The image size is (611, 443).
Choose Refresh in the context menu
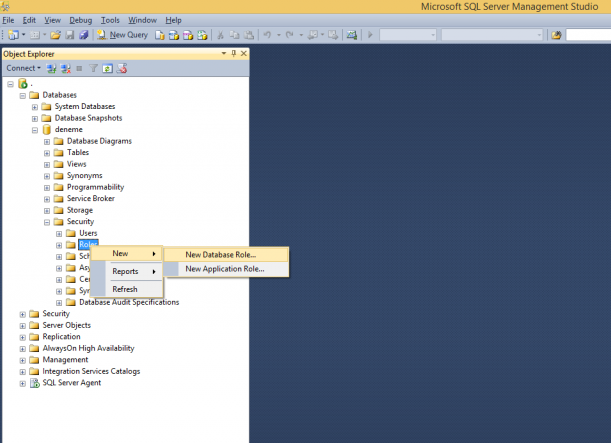127,289
